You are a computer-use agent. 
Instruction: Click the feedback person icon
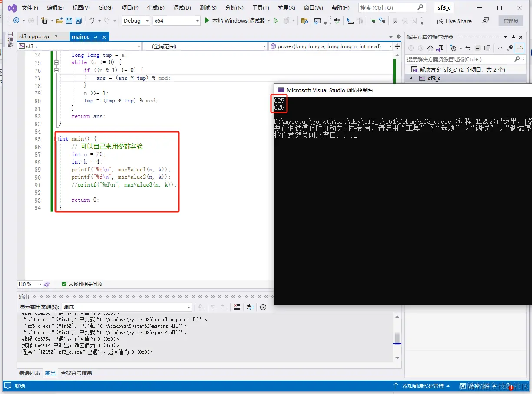[x=486, y=20]
